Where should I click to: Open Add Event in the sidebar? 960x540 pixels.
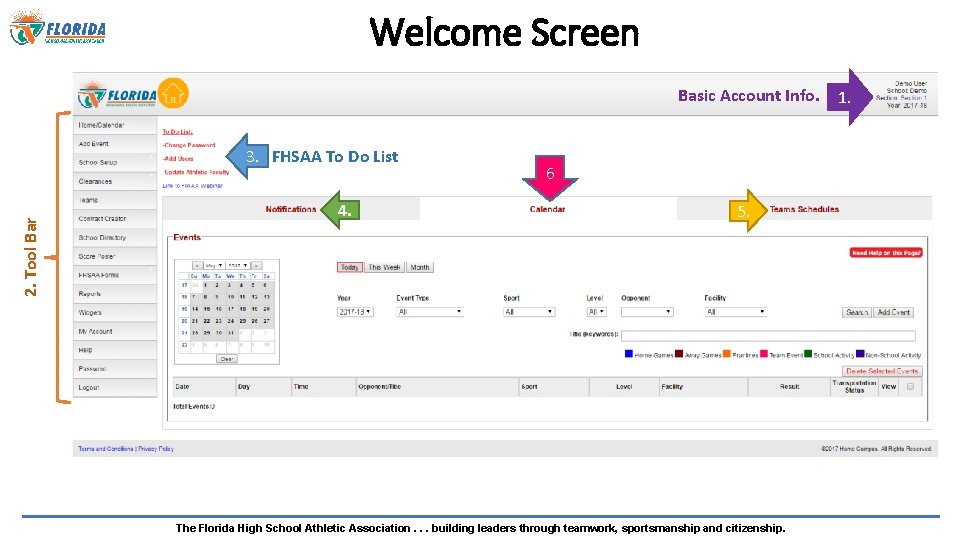(115, 144)
